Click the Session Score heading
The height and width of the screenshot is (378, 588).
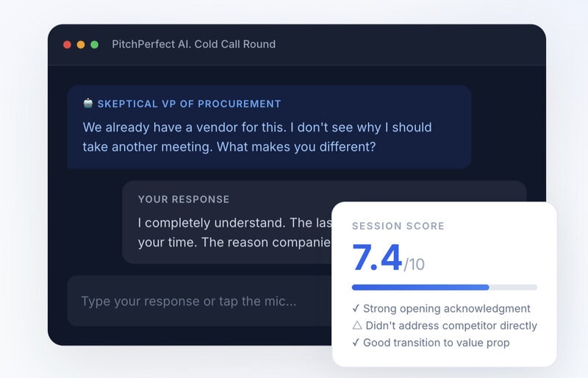(x=398, y=226)
